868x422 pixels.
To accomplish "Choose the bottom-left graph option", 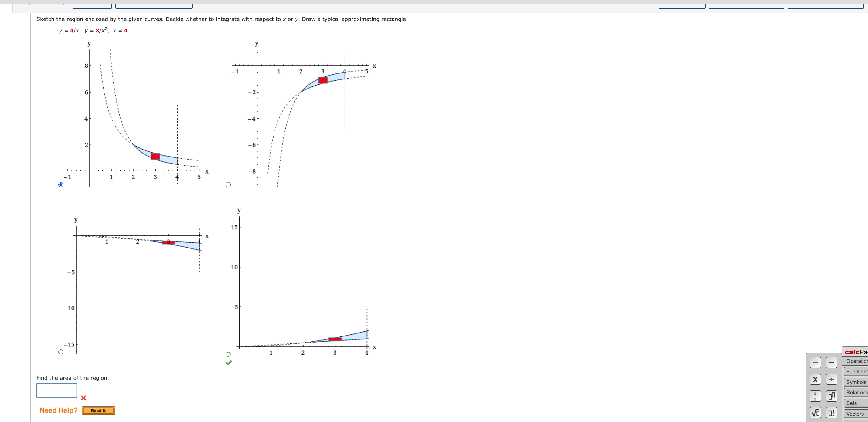I will (x=61, y=352).
